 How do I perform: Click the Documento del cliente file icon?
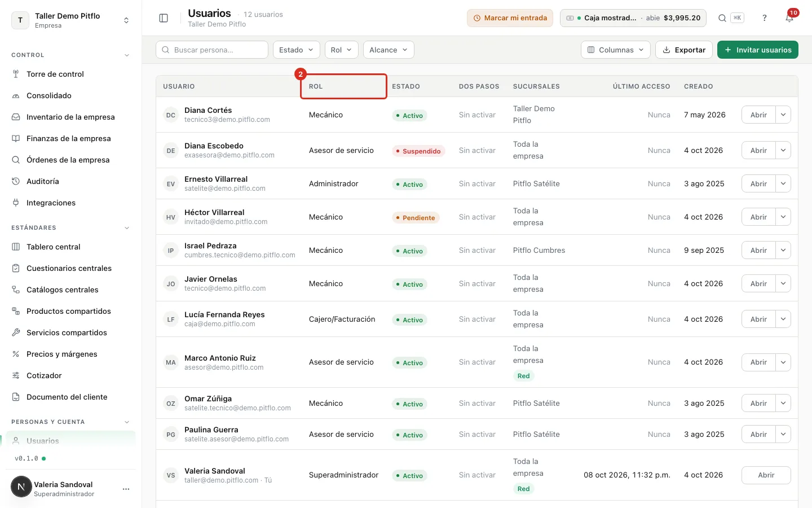point(16,397)
